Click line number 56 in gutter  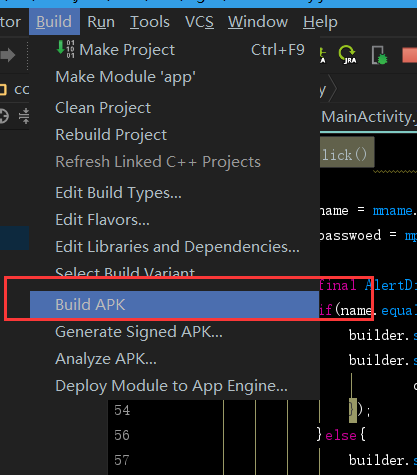[x=122, y=435]
